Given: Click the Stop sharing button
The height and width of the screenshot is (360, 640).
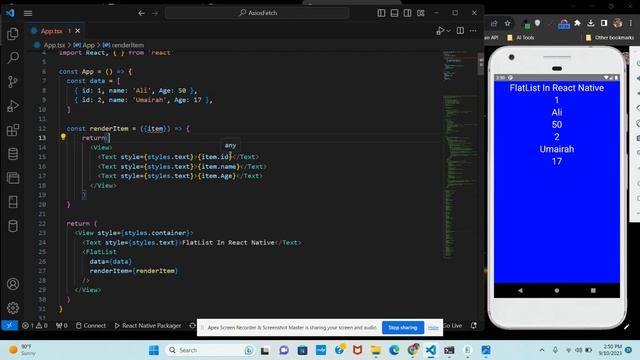Looking at the screenshot, I should 402,327.
